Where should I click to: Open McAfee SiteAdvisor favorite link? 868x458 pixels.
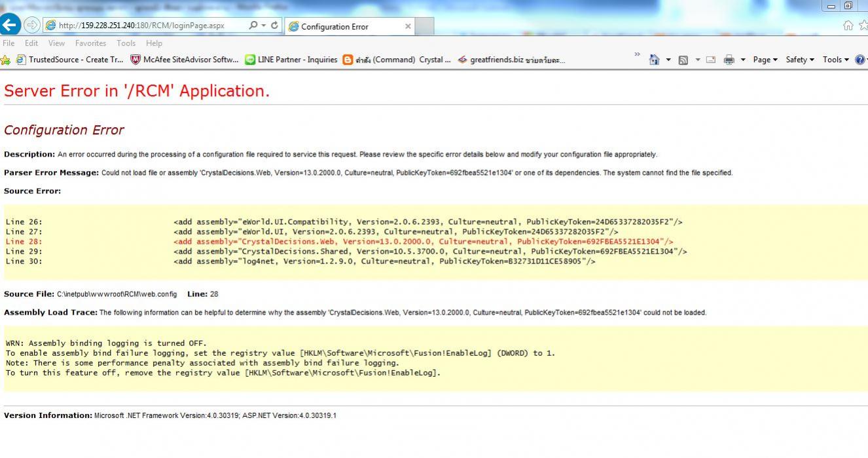(185, 60)
